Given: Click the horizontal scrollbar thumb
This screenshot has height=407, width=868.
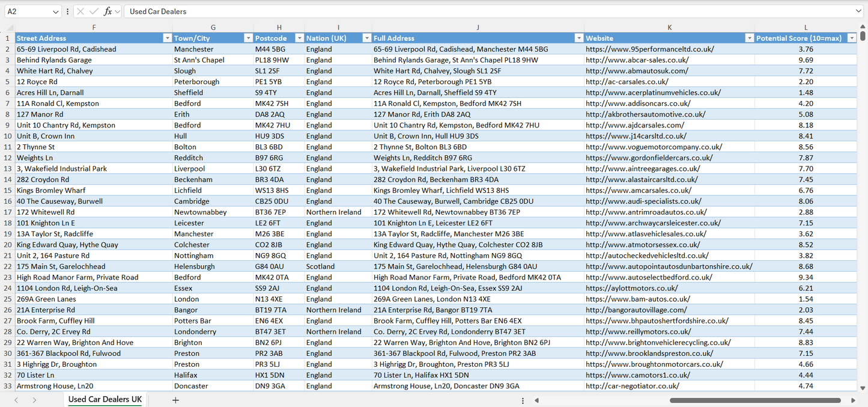Looking at the screenshot, I should point(755,400).
